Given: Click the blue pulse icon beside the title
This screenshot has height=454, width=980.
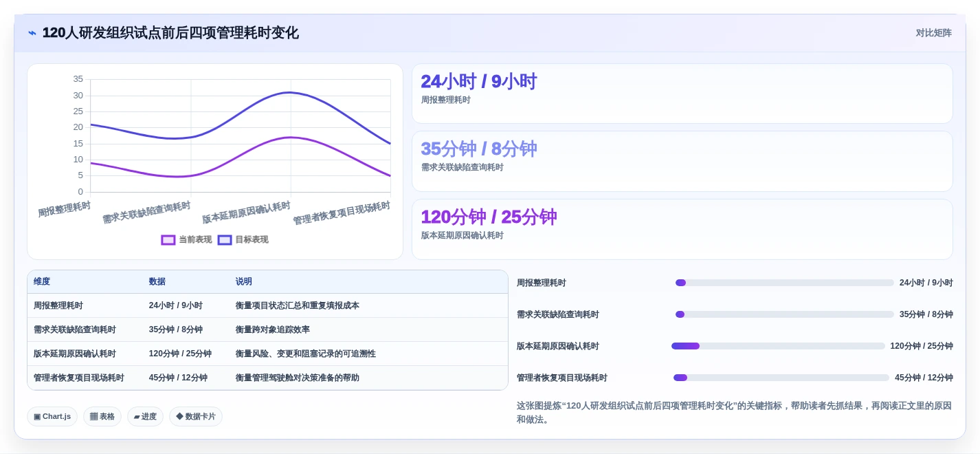Looking at the screenshot, I should point(32,33).
